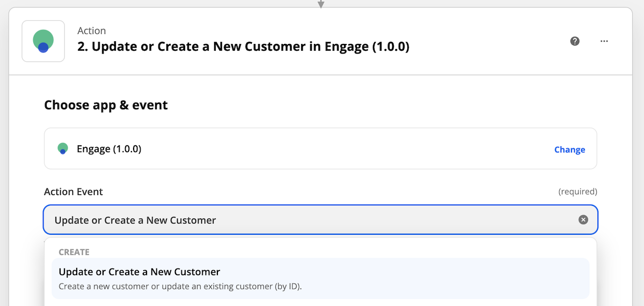Click the (required) indicator text
644x306 pixels.
click(x=577, y=191)
